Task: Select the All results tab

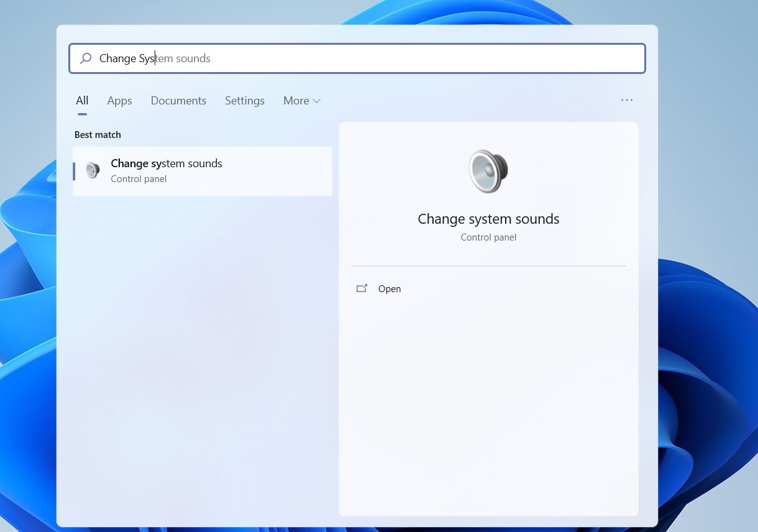Action: pyautogui.click(x=81, y=100)
